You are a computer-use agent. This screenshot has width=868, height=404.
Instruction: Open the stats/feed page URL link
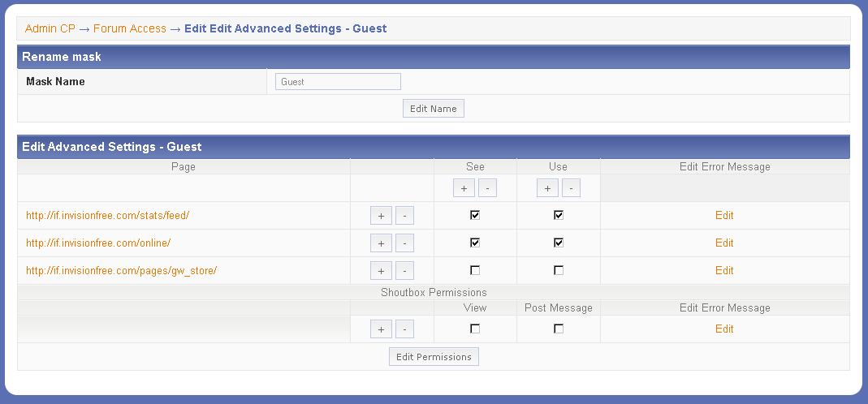click(x=107, y=216)
